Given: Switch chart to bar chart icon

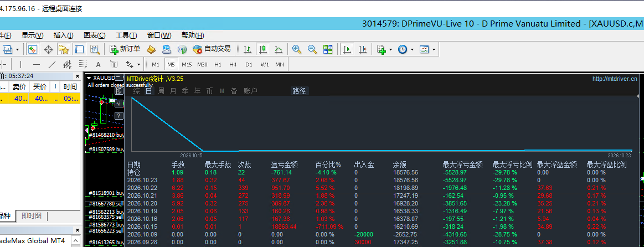Looking at the screenshot, I should coord(248,49).
